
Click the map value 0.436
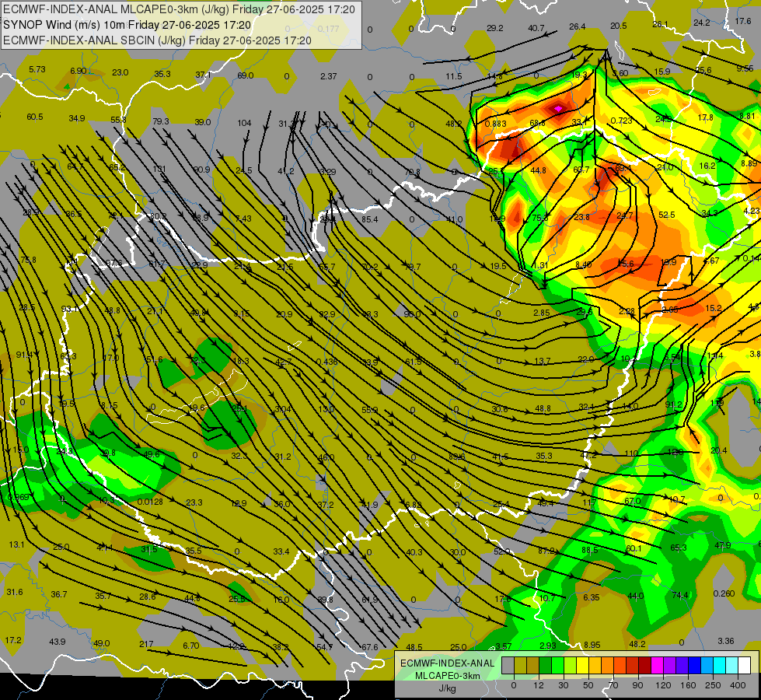coord(326,362)
